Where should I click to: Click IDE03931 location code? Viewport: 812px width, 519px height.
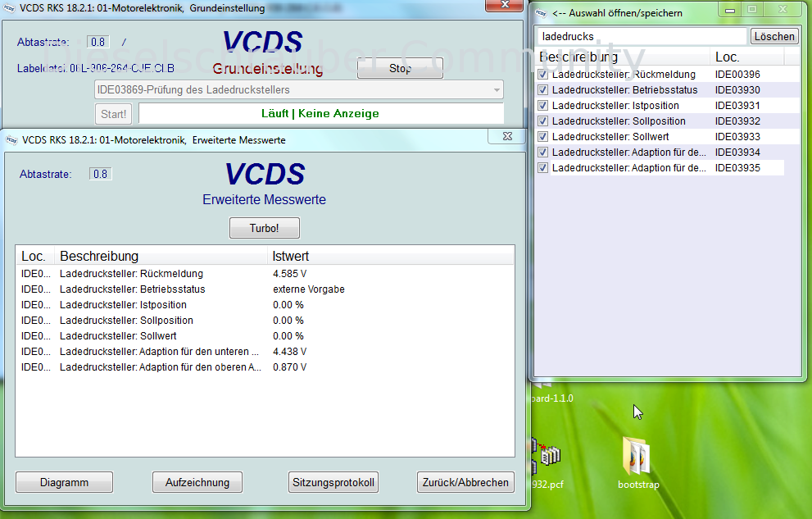737,106
